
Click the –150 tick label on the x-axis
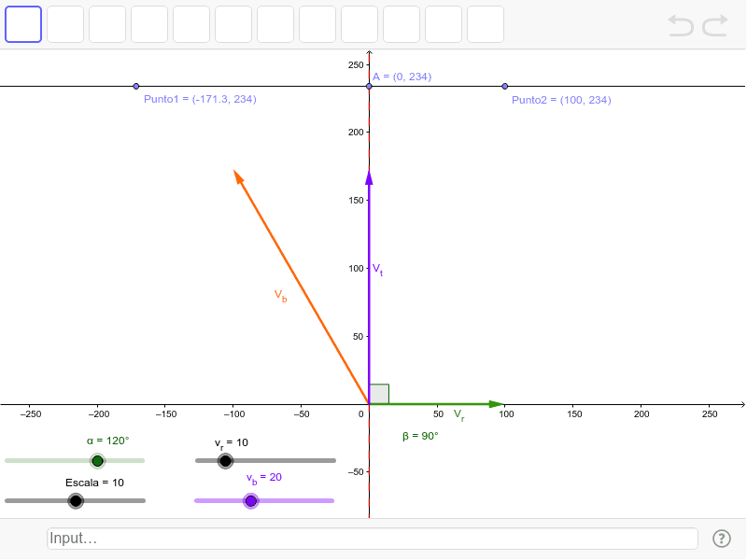[x=166, y=414]
